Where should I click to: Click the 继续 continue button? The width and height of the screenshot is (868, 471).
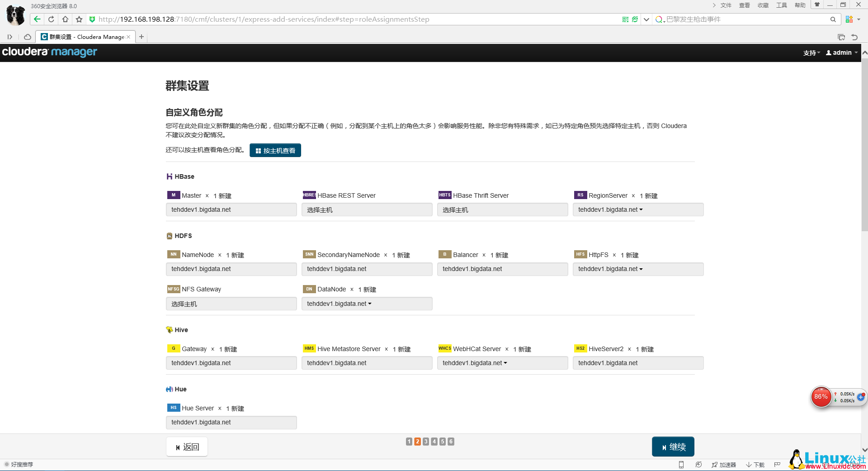[x=673, y=447]
